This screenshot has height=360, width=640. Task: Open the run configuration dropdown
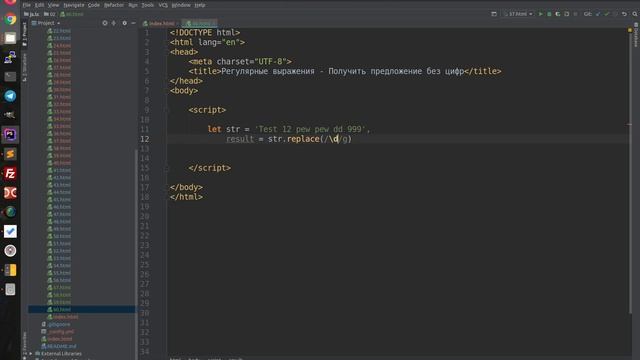(518, 14)
